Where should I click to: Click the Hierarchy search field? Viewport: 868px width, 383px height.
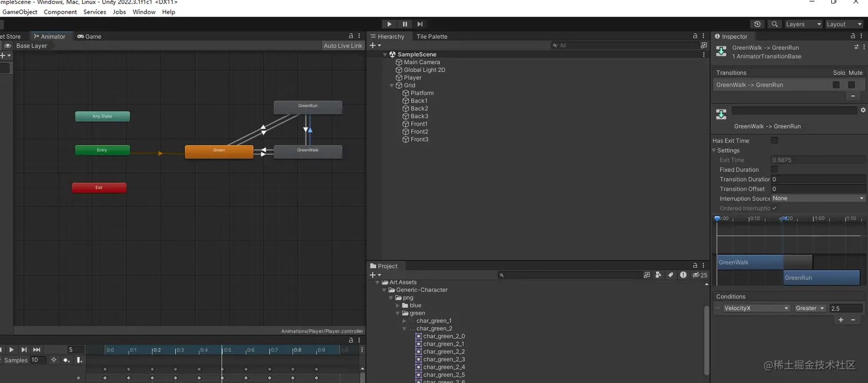pyautogui.click(x=625, y=45)
